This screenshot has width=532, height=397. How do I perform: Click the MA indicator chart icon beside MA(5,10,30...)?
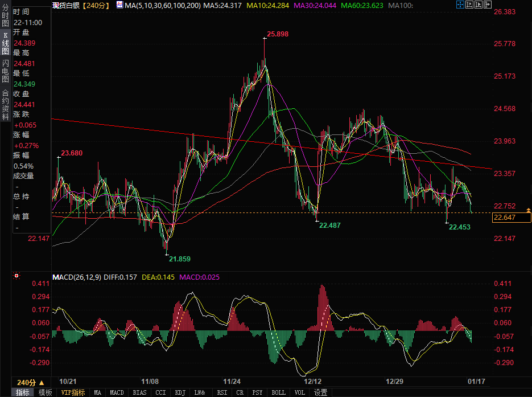[119, 5]
